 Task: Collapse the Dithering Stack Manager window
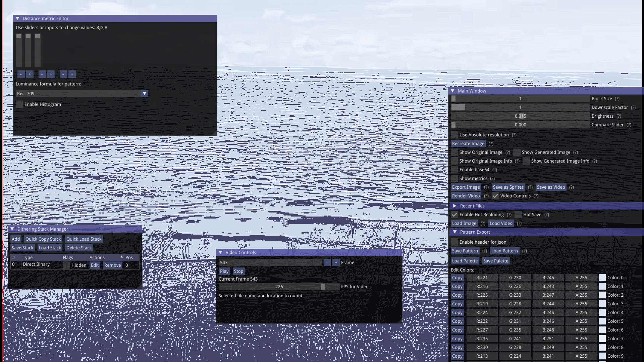[12, 229]
